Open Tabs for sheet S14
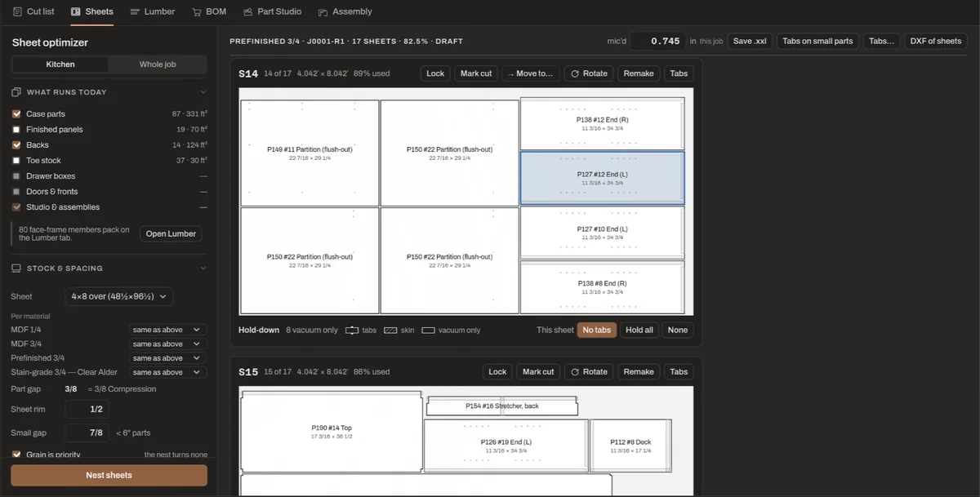The image size is (980, 497). pyautogui.click(x=679, y=73)
